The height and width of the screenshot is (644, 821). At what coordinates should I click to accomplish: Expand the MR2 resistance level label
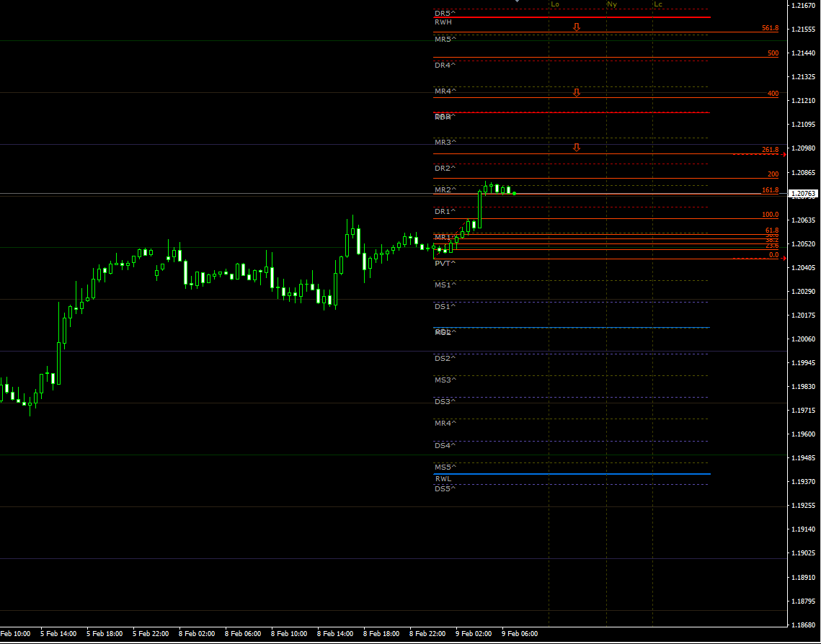tap(442, 189)
